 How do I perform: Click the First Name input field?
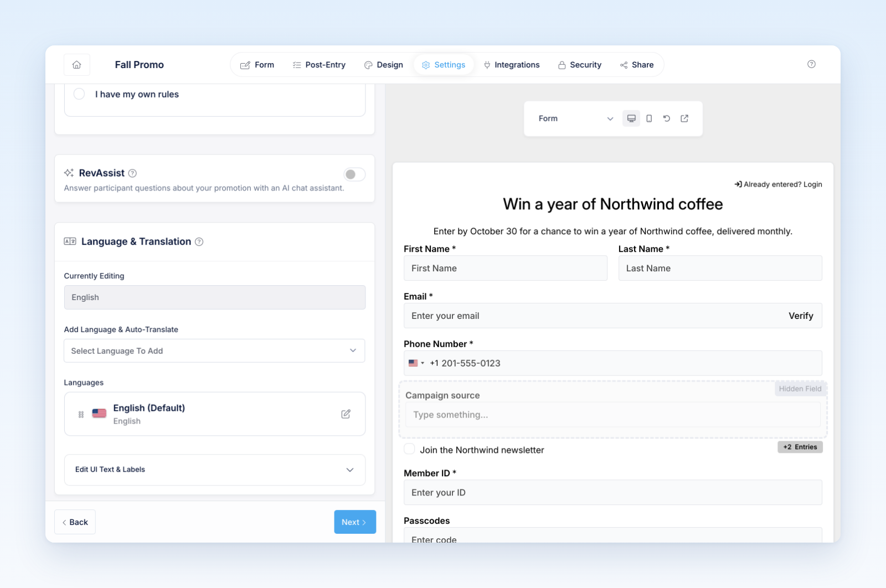(506, 268)
